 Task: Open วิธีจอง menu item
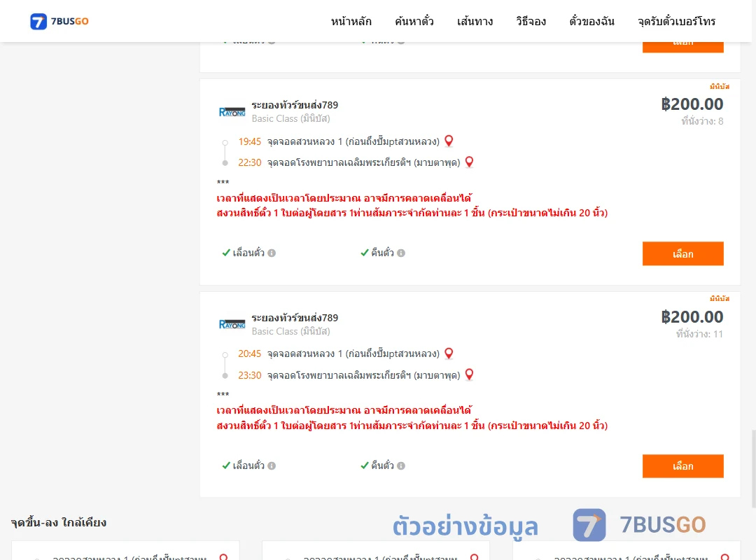tap(531, 21)
